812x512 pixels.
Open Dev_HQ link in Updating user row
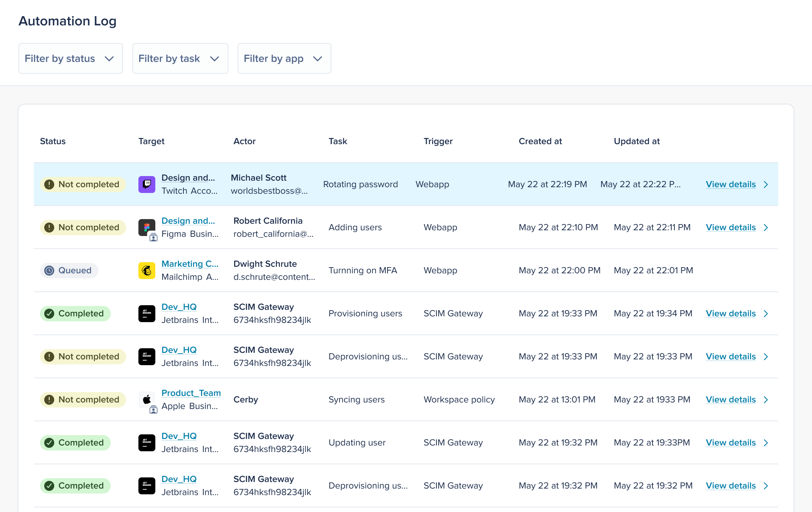click(179, 436)
